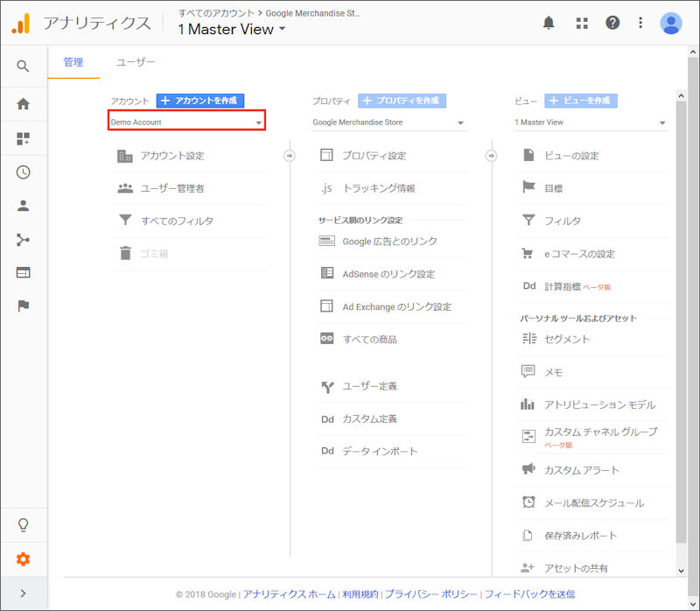Click the ユーザー管理者 people icon
This screenshot has width=700, height=611.
125,188
